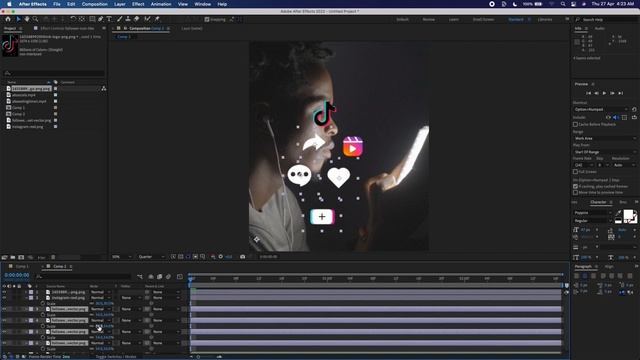Enable Move time to preview time
Screen dimensions: 640x360
pos(576,192)
